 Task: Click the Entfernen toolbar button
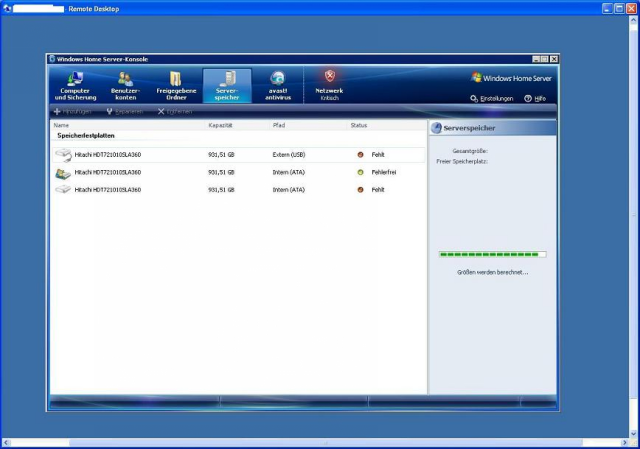[175, 111]
